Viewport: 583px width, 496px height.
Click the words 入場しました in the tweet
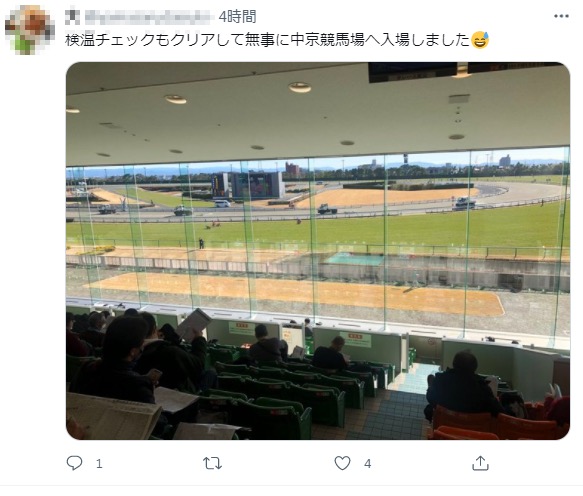[x=425, y=40]
